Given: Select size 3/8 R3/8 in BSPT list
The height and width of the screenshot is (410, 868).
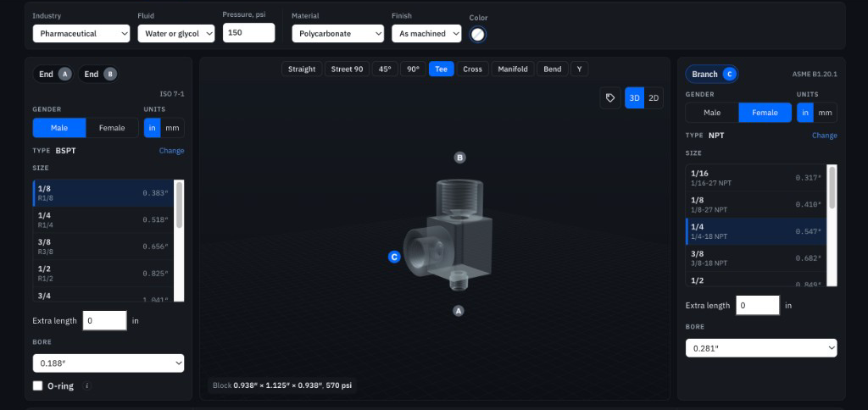Looking at the screenshot, I should tap(103, 247).
